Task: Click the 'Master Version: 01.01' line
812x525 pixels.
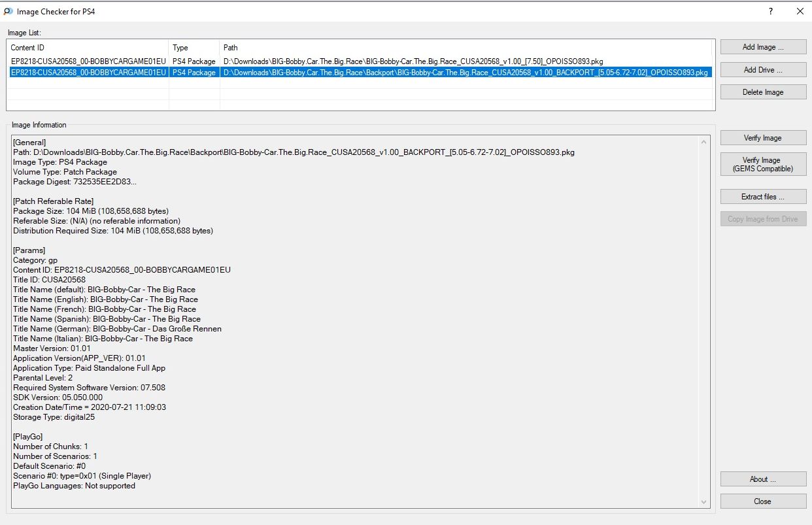Action: coord(52,348)
